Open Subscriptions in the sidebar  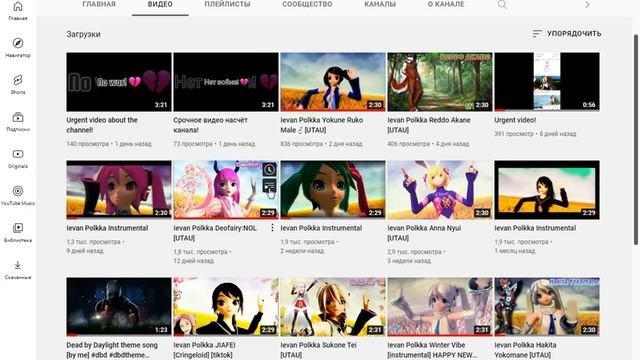pos(18,117)
